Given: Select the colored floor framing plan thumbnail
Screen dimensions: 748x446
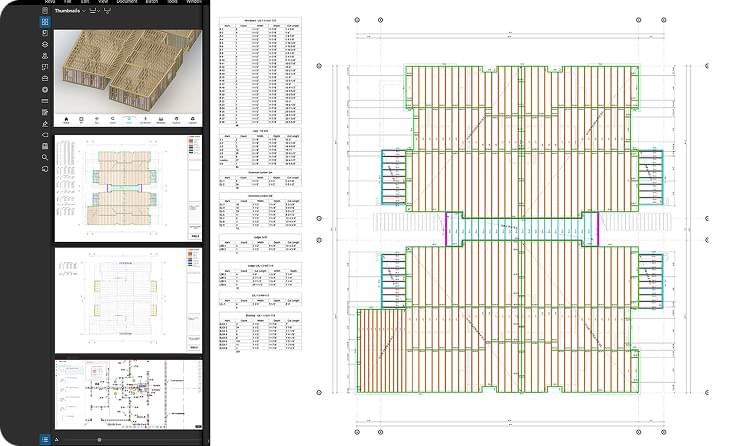Looking at the screenshot, I should 130,188.
